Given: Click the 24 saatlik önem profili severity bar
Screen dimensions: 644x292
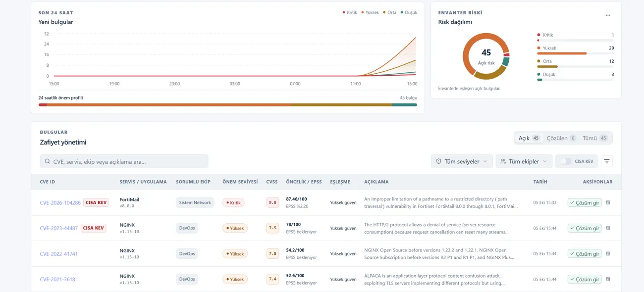Looking at the screenshot, I should (228, 104).
